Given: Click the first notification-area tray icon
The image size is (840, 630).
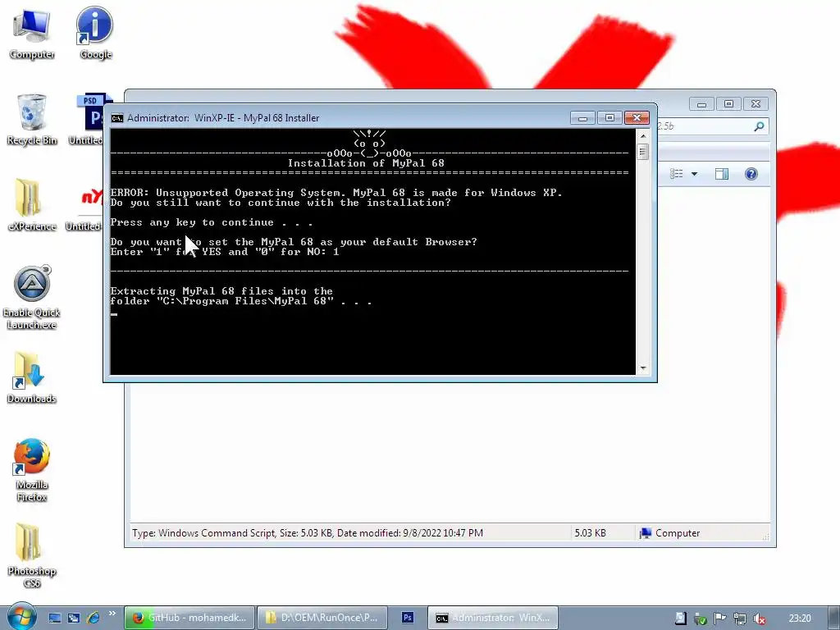Looking at the screenshot, I should [x=680, y=619].
